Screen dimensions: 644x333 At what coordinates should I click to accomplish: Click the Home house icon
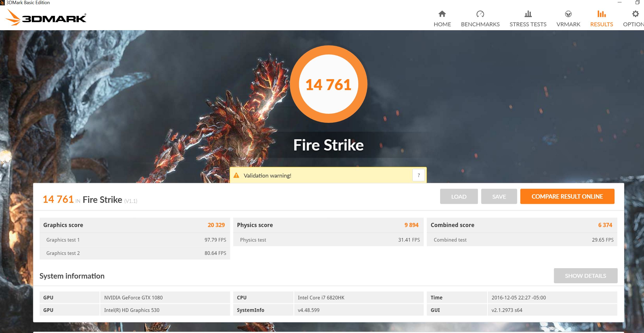pos(442,14)
